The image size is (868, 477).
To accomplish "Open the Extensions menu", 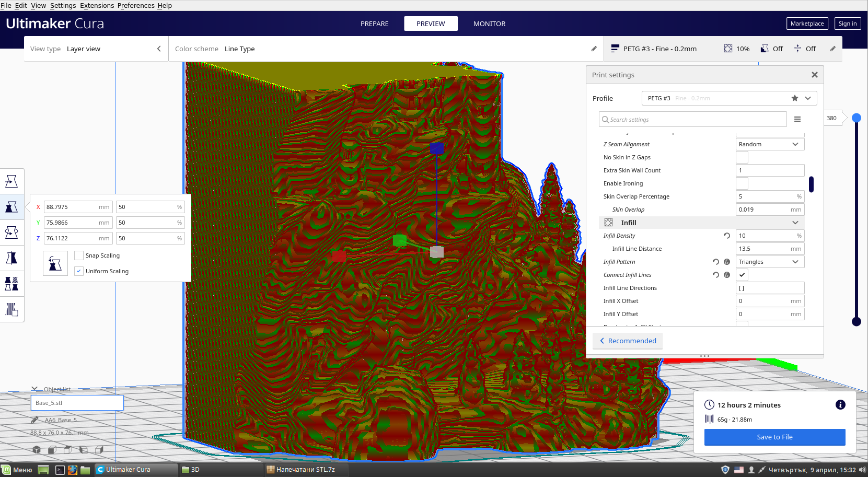I will (97, 5).
